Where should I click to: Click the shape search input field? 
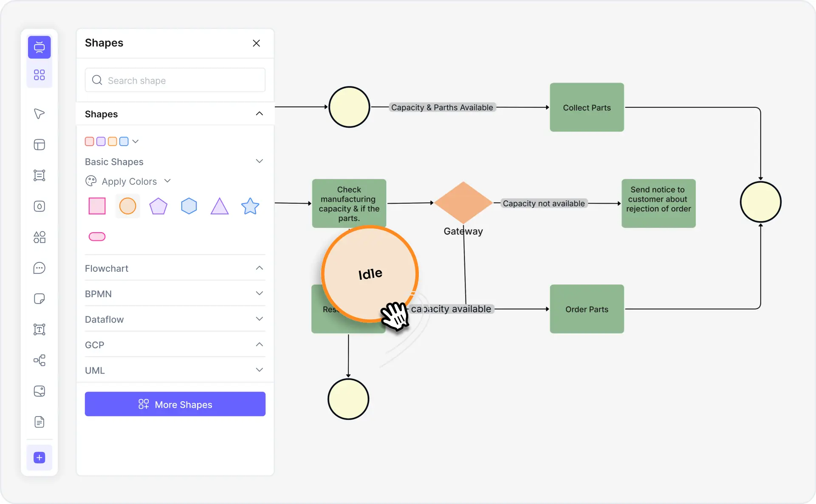point(175,80)
